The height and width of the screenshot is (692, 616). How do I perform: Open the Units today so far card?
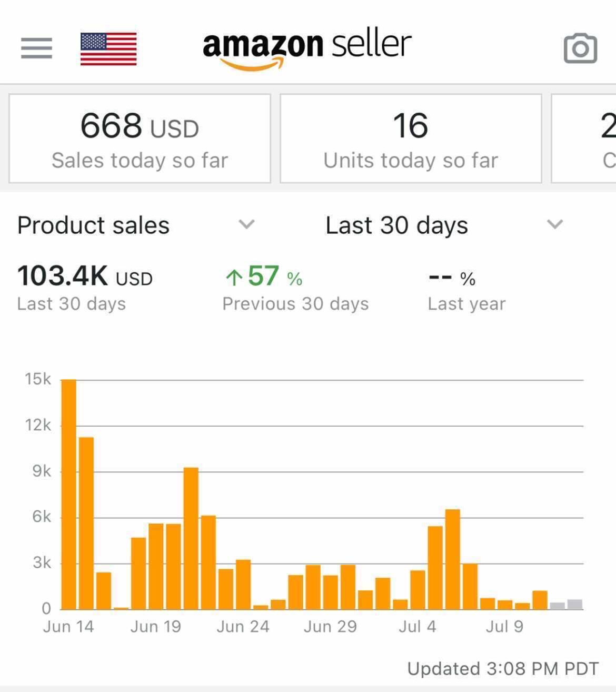click(x=411, y=139)
